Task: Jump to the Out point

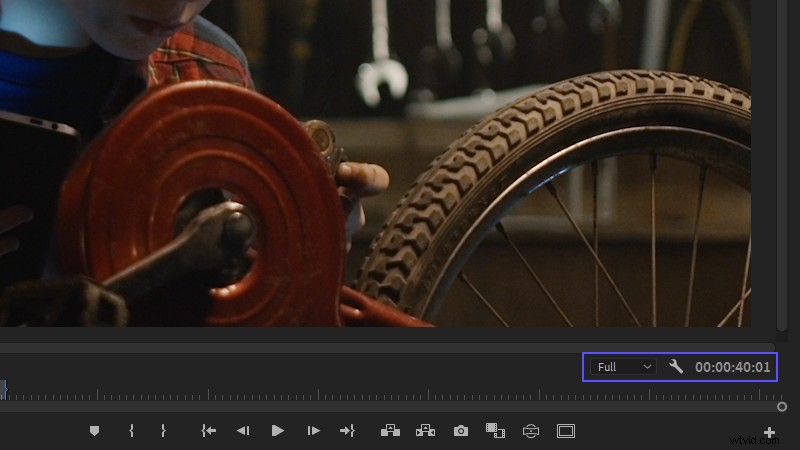Action: (x=347, y=431)
